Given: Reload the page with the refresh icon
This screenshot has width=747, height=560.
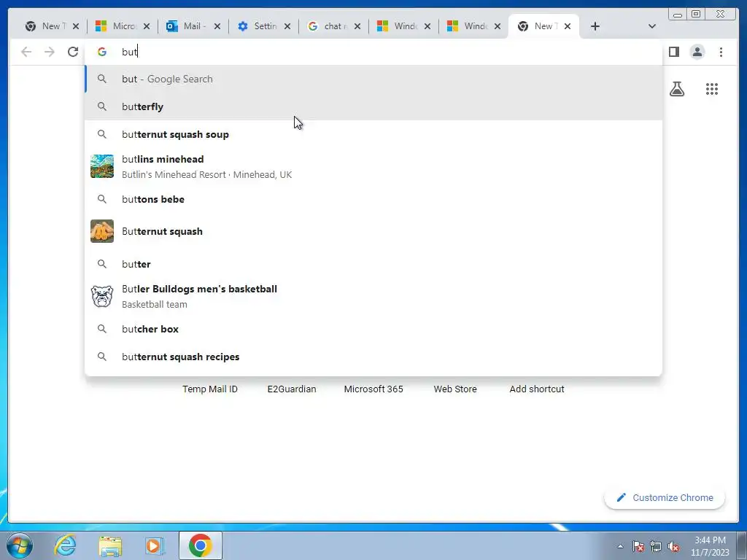Looking at the screenshot, I should pyautogui.click(x=72, y=52).
